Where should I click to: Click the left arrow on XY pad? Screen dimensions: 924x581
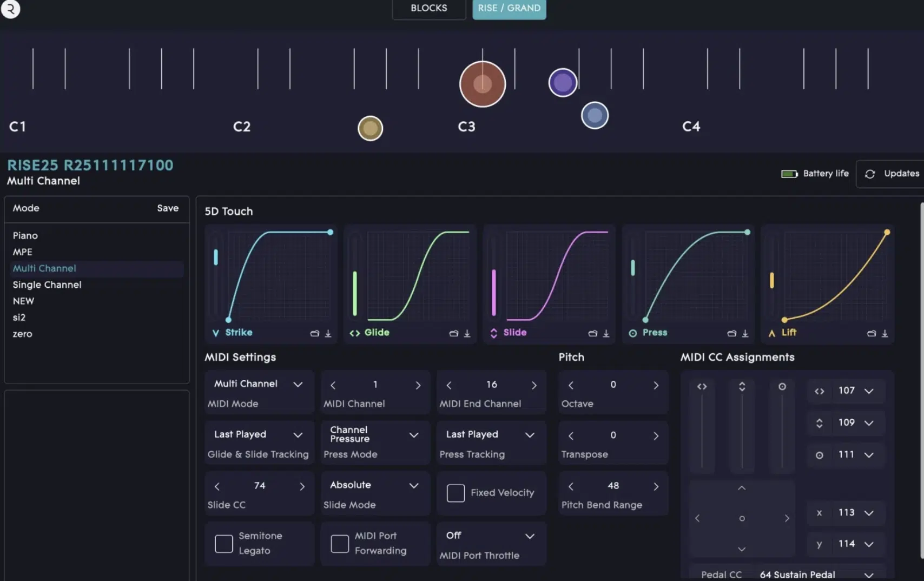[x=697, y=518]
